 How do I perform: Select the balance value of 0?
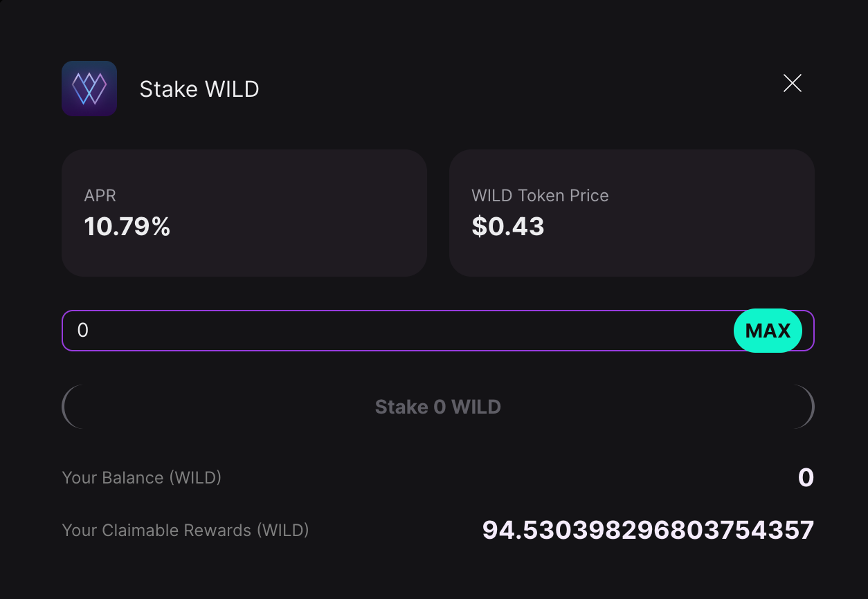point(806,478)
